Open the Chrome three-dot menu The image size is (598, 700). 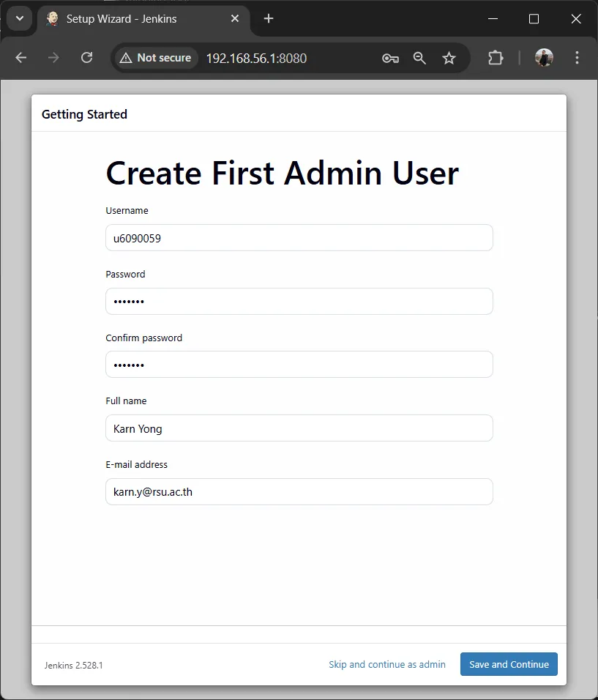[x=577, y=58]
